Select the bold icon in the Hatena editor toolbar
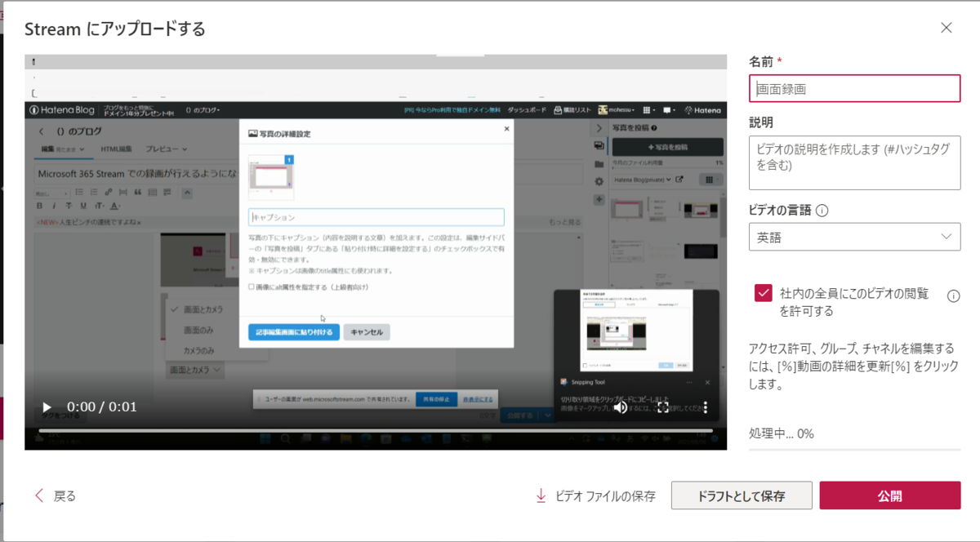The height and width of the screenshot is (542, 980). tap(38, 206)
